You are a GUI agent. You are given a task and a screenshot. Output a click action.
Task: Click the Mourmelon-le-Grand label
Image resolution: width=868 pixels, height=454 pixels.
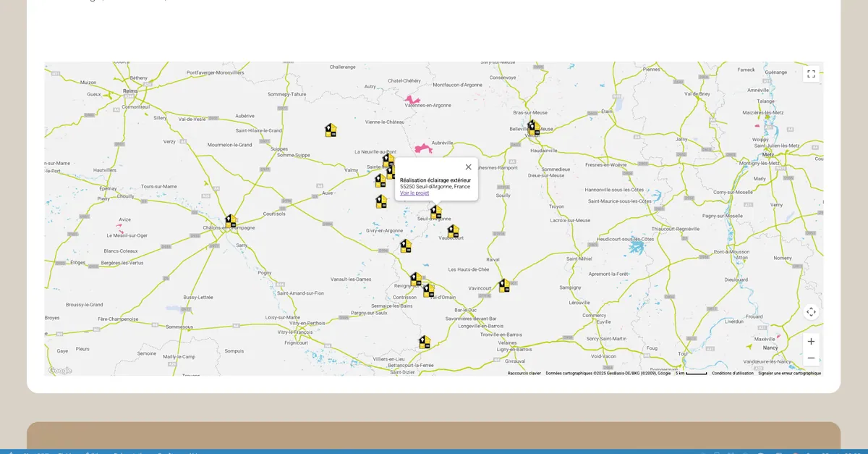[230, 145]
